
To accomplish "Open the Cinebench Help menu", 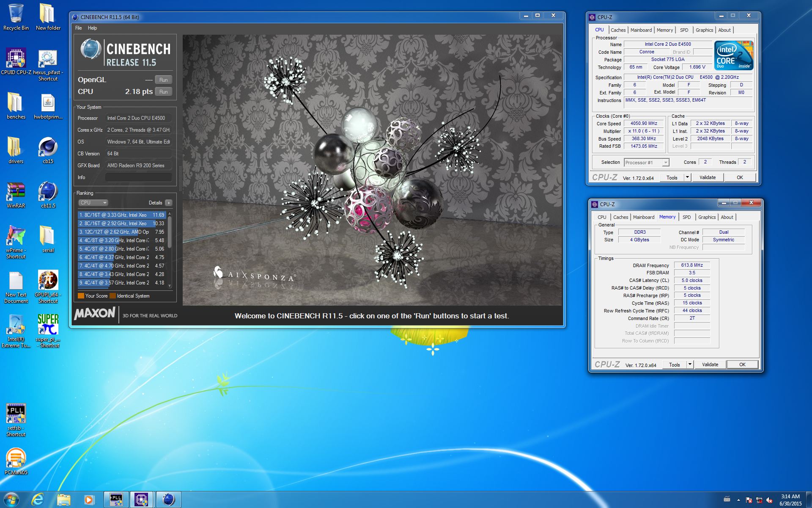I will (x=92, y=28).
